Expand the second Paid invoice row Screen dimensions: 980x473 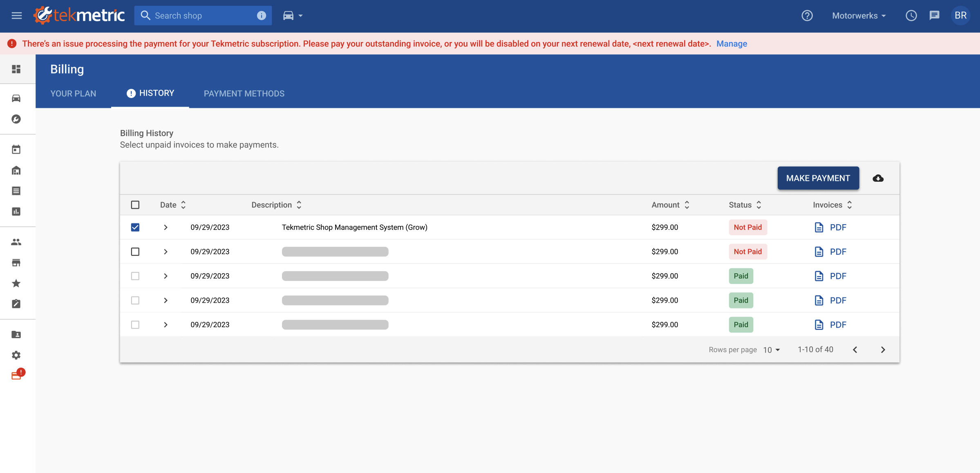click(166, 300)
